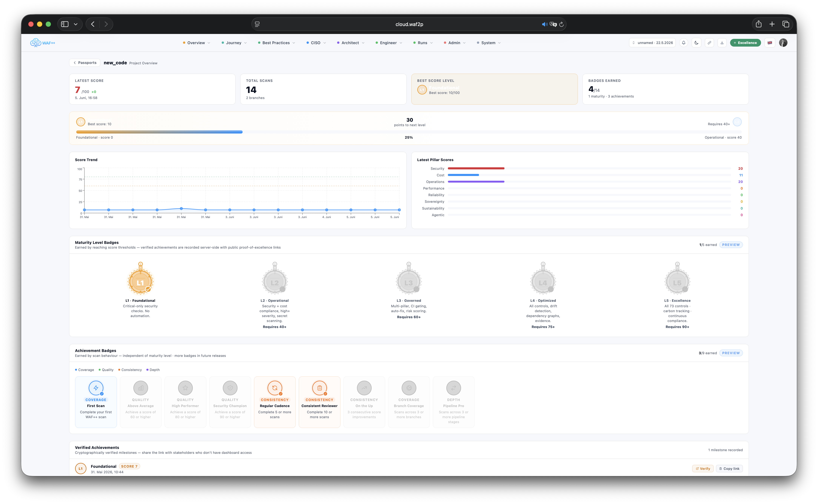Click the Copy link button
This screenshot has height=504, width=818.
729,469
